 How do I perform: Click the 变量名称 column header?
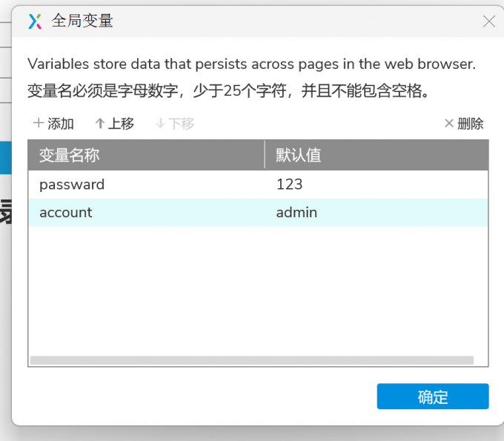click(x=146, y=155)
